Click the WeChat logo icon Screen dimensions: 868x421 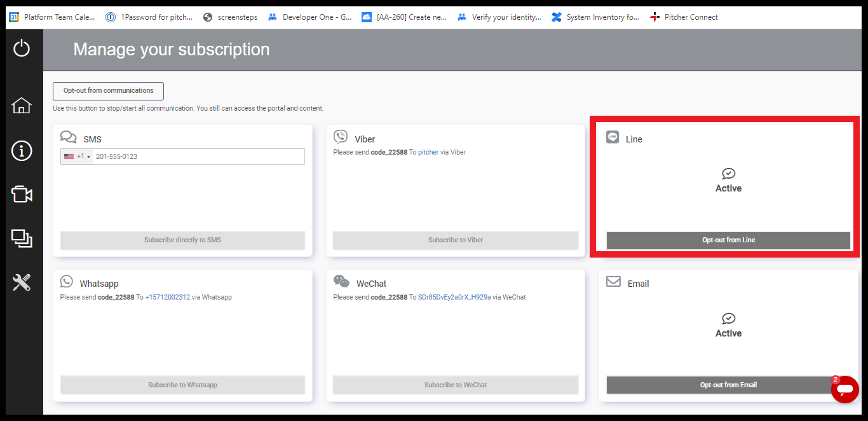[341, 282]
